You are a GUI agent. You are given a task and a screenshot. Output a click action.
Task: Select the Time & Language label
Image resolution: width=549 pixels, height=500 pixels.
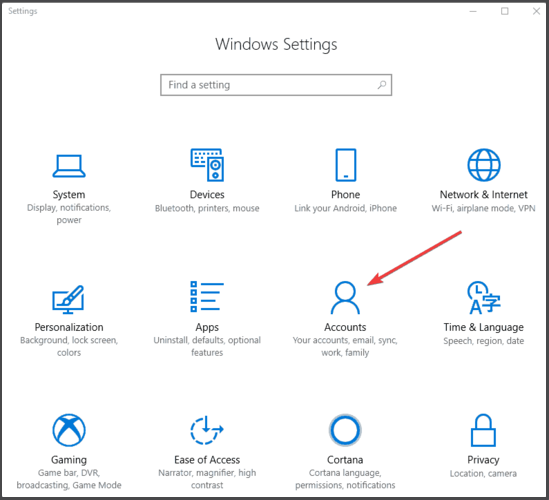point(484,327)
